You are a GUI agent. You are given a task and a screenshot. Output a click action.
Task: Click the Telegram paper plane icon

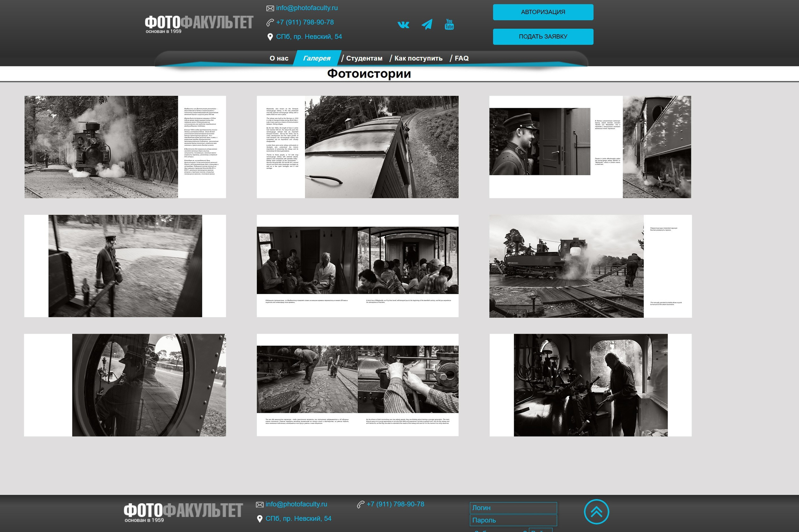coord(427,24)
